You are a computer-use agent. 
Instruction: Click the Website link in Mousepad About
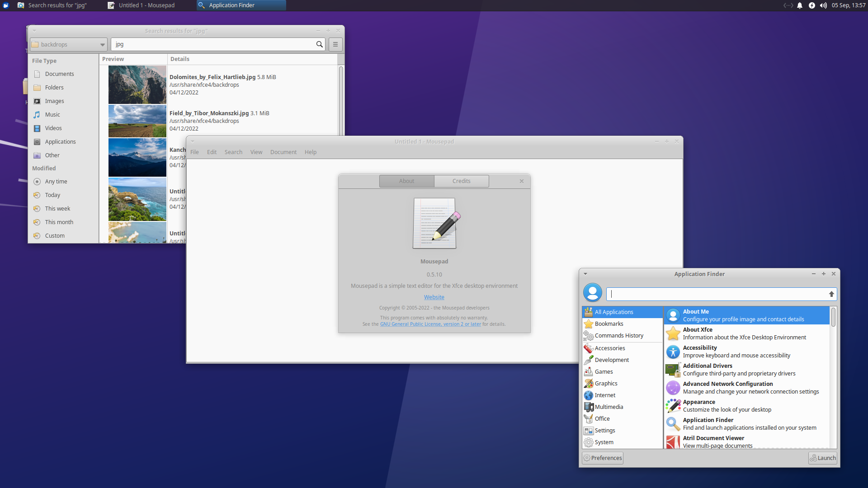point(434,297)
